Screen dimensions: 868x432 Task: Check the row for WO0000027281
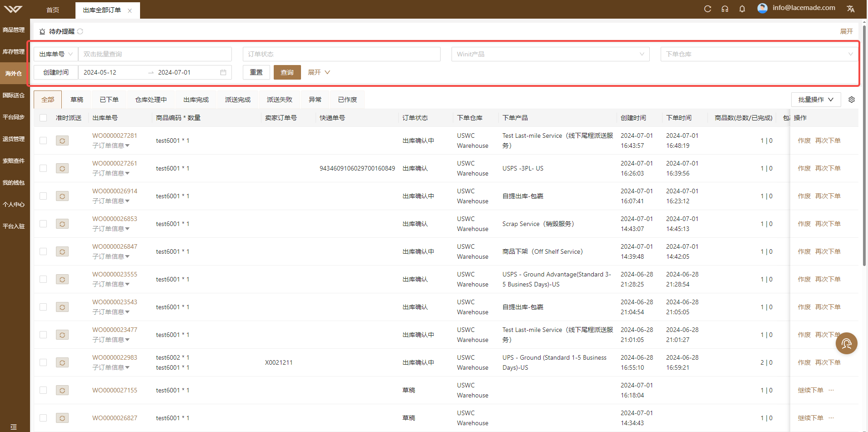click(43, 141)
